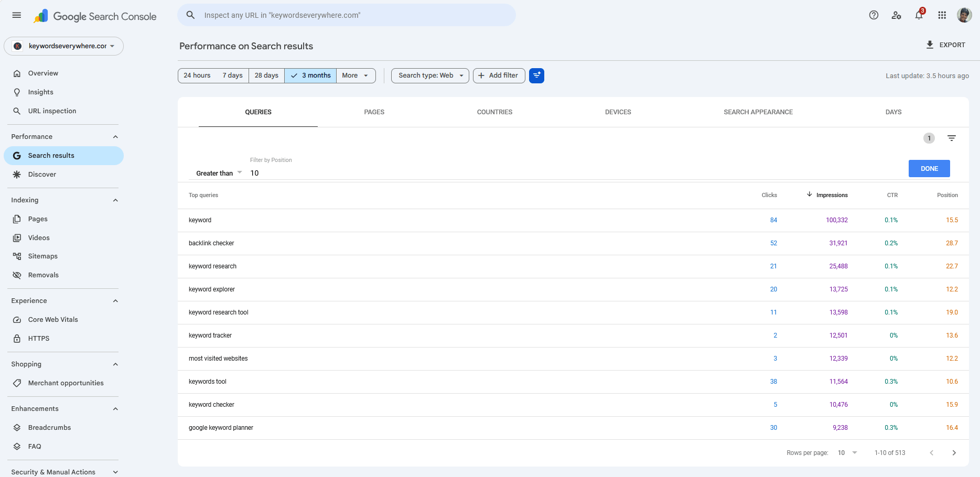Sort table by Position column
Image resolution: width=980 pixels, height=477 pixels.
point(947,195)
